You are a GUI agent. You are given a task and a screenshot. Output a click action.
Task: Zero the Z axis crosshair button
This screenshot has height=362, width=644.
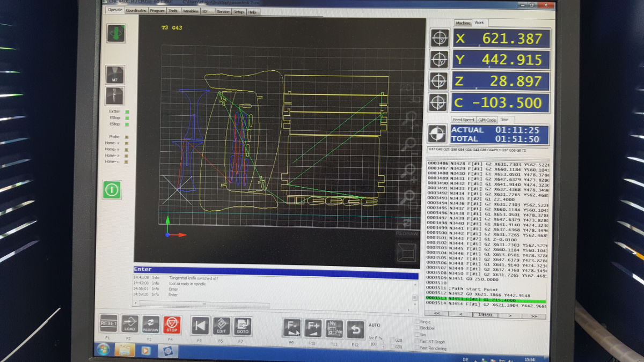click(439, 81)
